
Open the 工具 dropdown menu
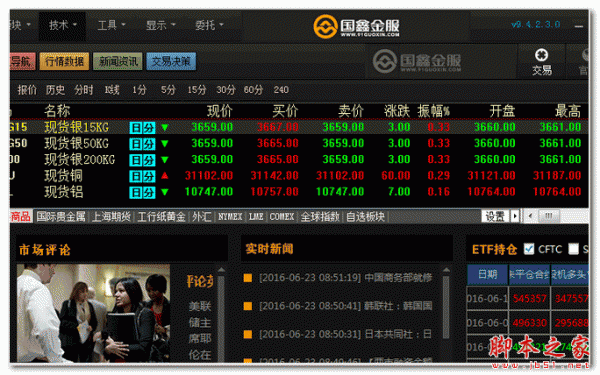pyautogui.click(x=111, y=25)
